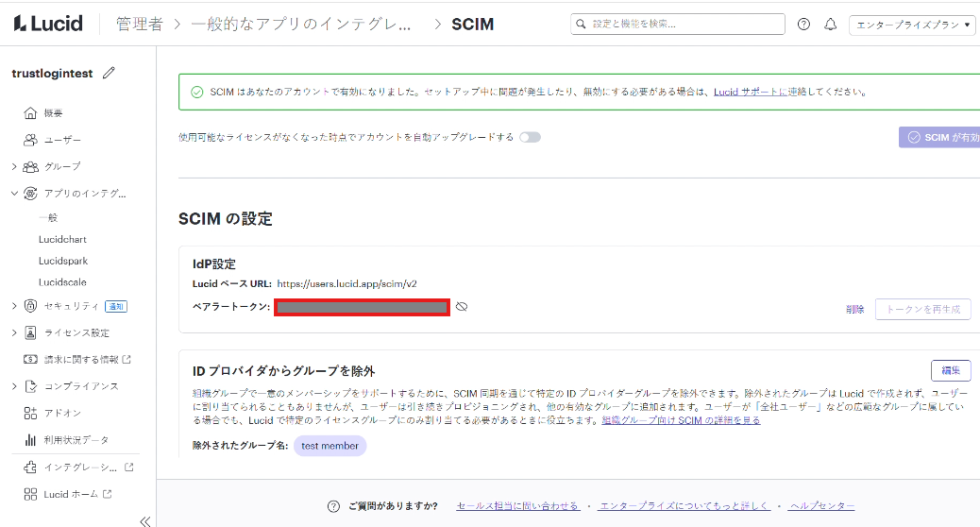Select Lucidchart in sidebar
This screenshot has height=527, width=980.
62,240
